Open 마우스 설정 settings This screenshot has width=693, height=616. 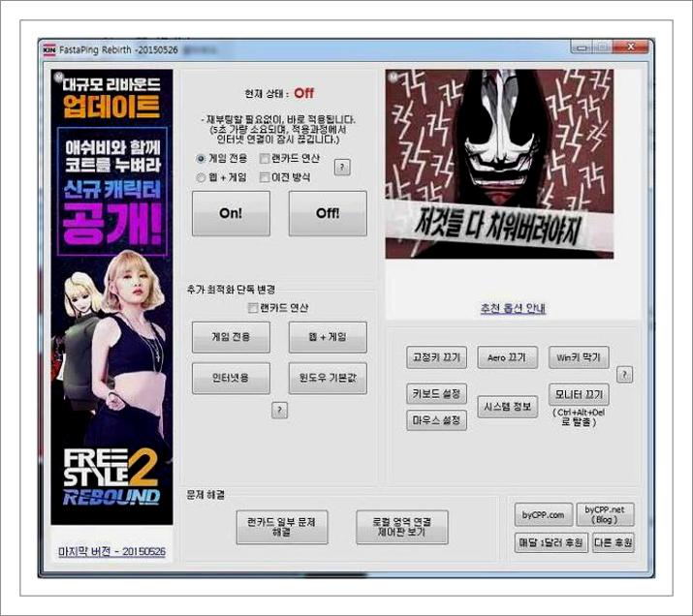pyautogui.click(x=437, y=420)
